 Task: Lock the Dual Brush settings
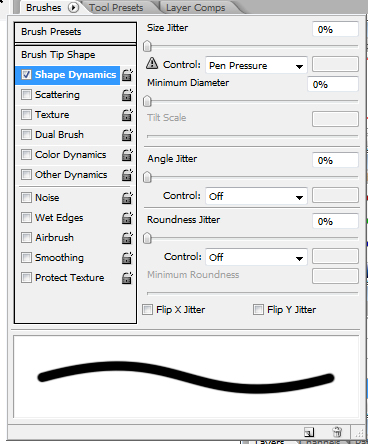click(127, 135)
